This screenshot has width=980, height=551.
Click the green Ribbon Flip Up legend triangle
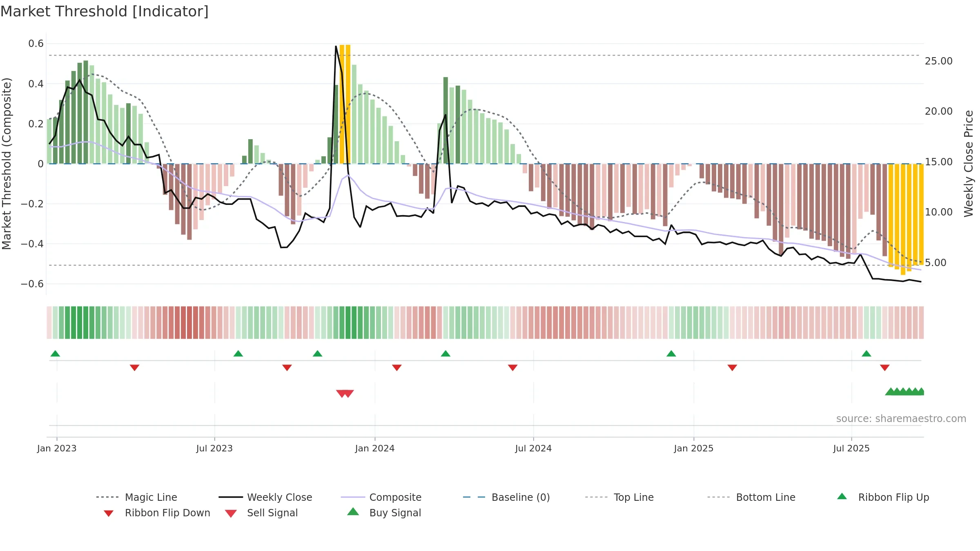click(x=842, y=496)
